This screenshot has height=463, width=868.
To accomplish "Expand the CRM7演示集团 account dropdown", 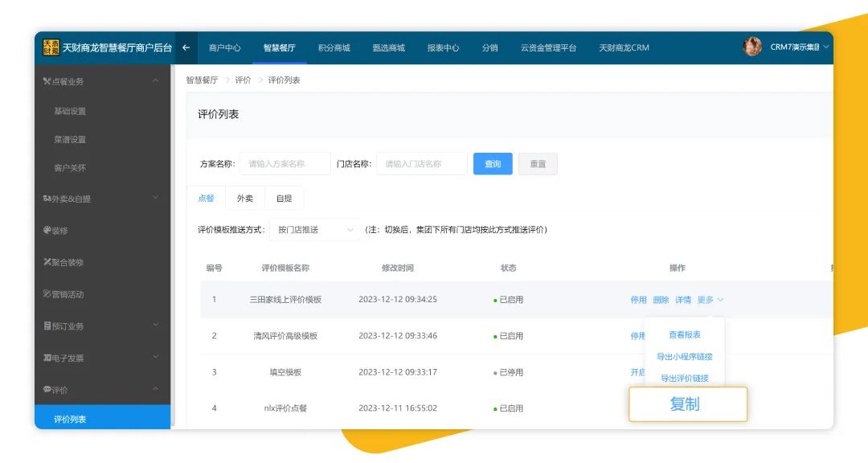I will click(800, 47).
